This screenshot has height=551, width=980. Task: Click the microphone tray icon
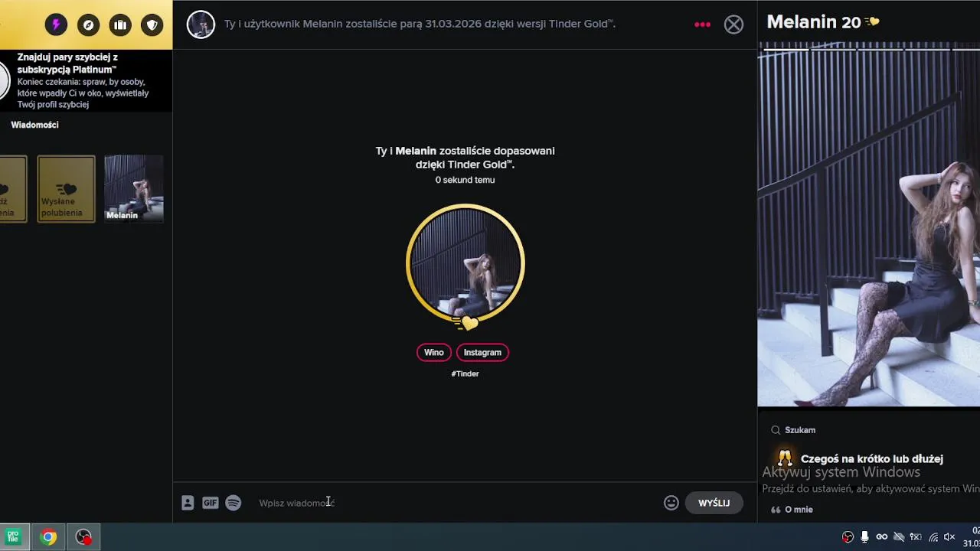tap(864, 537)
